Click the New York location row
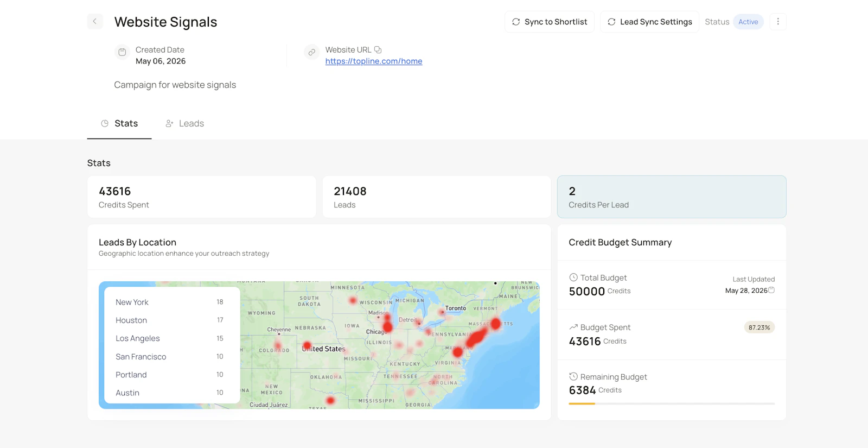Viewport: 868px width, 448px height. click(x=170, y=302)
